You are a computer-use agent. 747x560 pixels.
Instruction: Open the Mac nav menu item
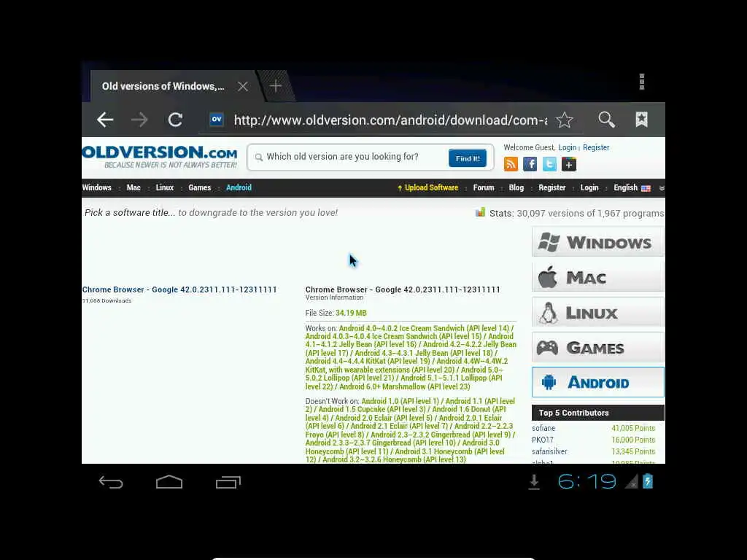point(133,187)
